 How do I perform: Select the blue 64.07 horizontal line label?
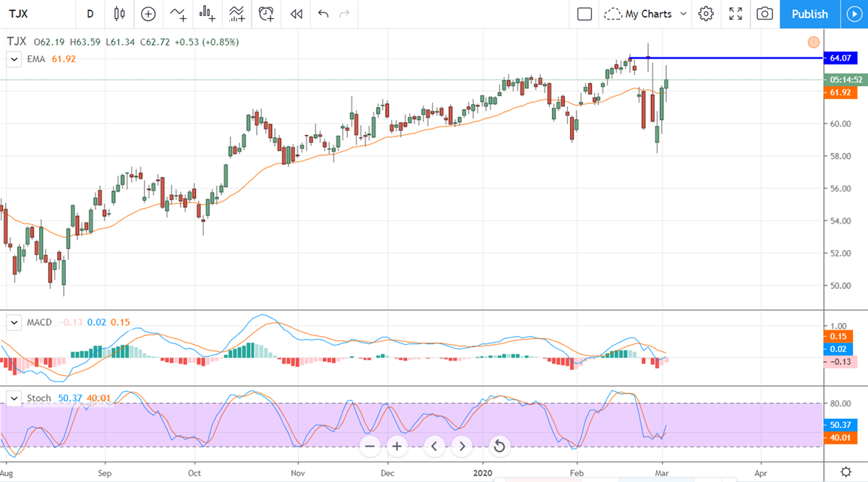840,58
